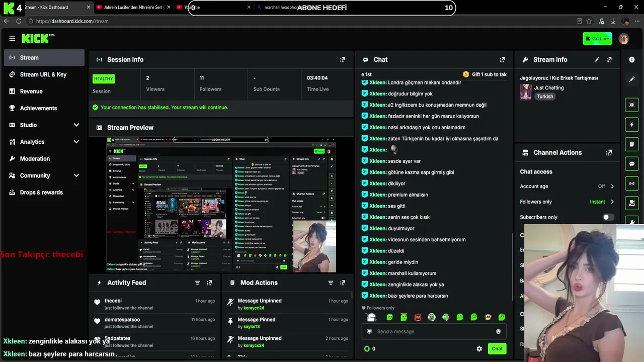Screen dimensions: 644x362
Task: Click thecebi in the Activity Feed
Action: (x=113, y=301)
